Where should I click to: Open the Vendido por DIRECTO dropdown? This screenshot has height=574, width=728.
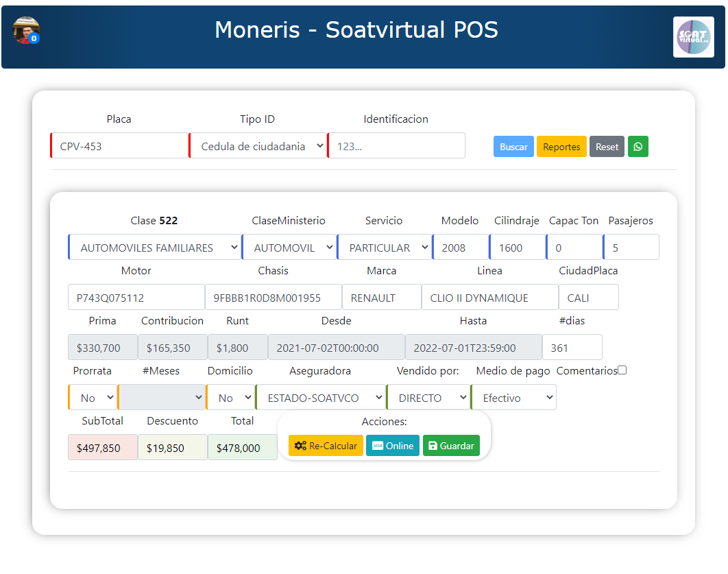(428, 398)
